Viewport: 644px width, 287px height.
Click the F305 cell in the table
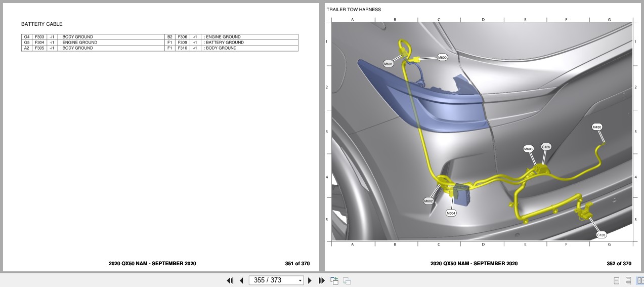click(39, 48)
